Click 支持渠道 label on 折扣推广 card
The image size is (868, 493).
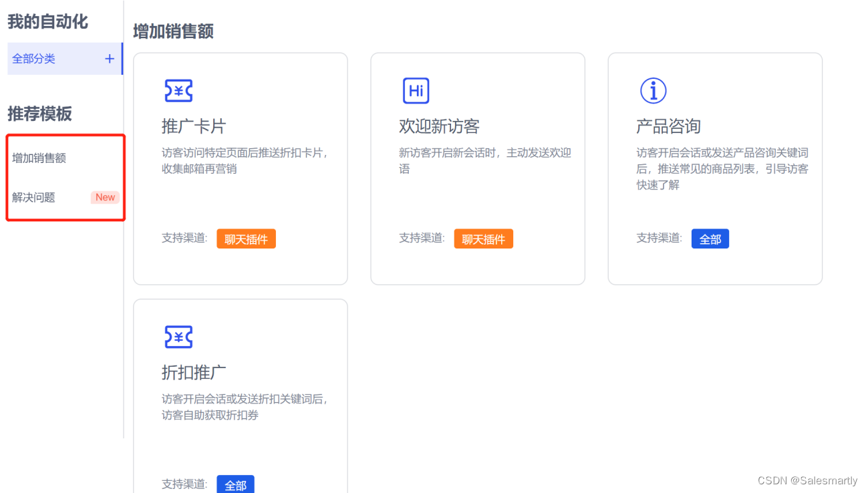click(x=184, y=484)
